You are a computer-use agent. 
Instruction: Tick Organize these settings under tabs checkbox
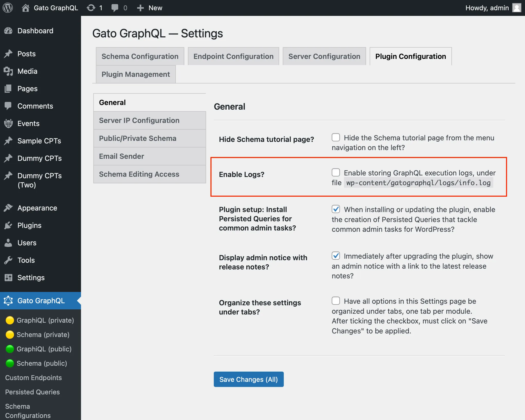coord(336,301)
